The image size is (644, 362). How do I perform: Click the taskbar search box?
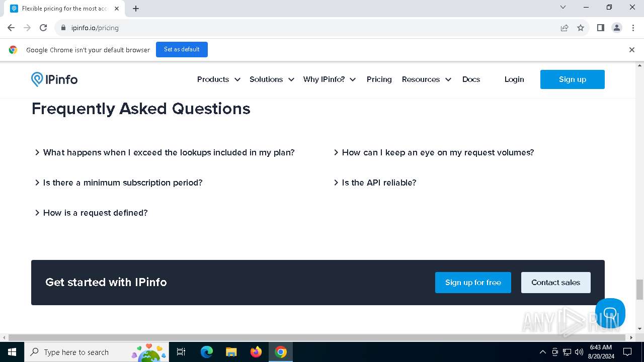pyautogui.click(x=97, y=352)
